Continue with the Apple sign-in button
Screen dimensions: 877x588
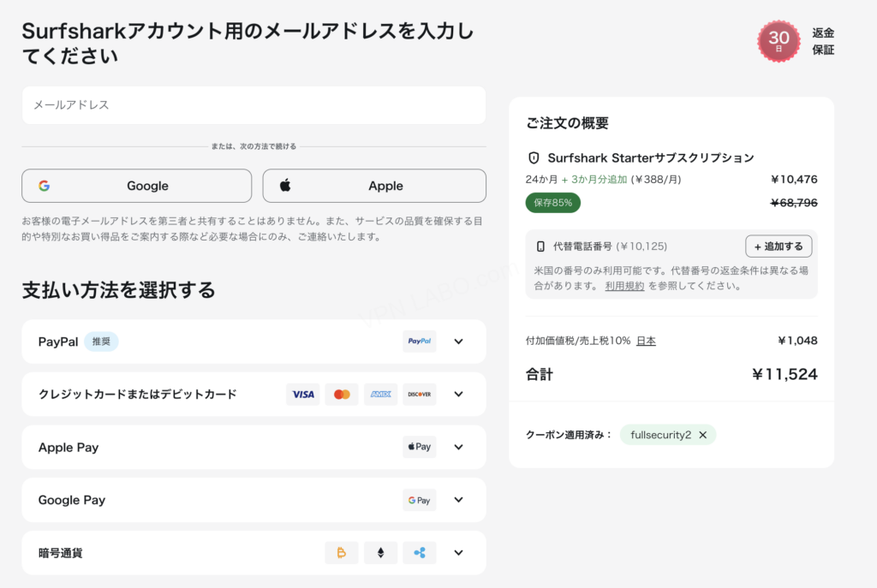[x=374, y=186]
